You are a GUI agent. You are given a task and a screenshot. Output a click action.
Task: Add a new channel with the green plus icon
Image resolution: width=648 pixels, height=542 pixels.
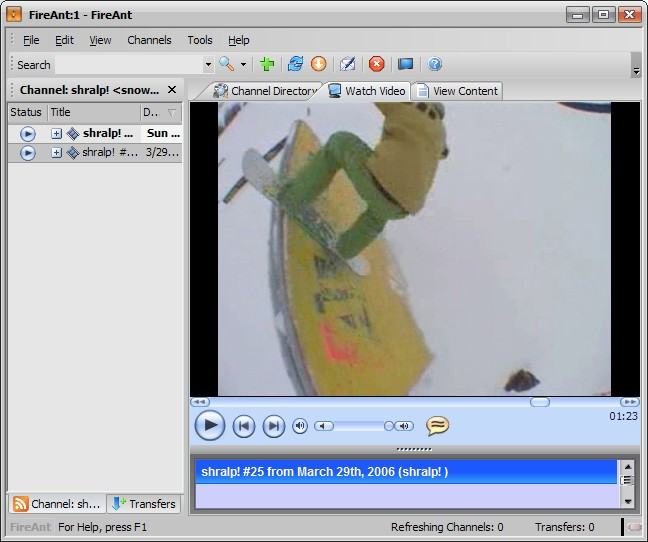pyautogui.click(x=267, y=64)
